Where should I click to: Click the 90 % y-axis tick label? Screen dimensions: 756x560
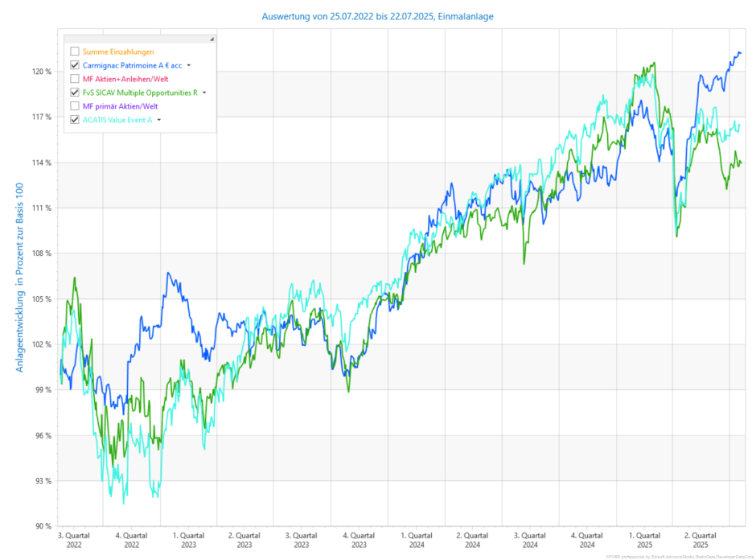point(43,526)
